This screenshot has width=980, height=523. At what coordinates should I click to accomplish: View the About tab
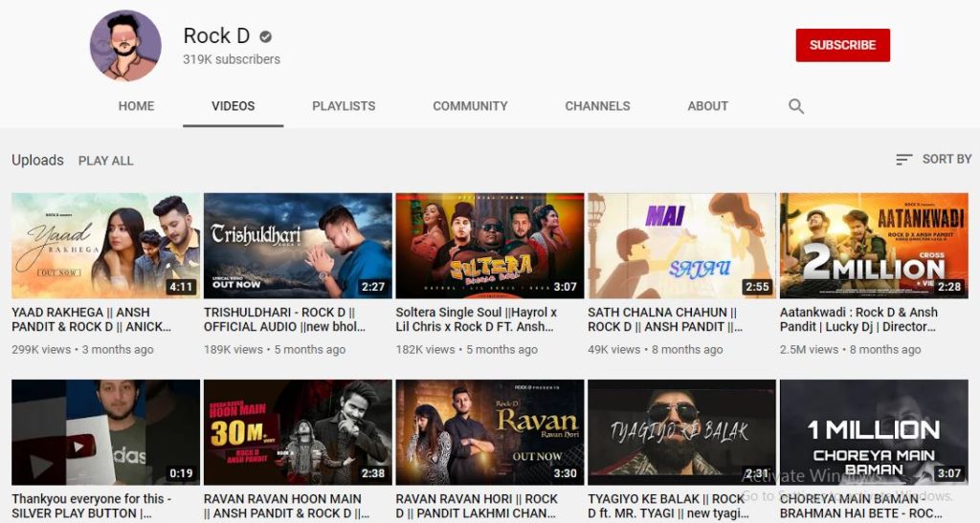(x=707, y=106)
